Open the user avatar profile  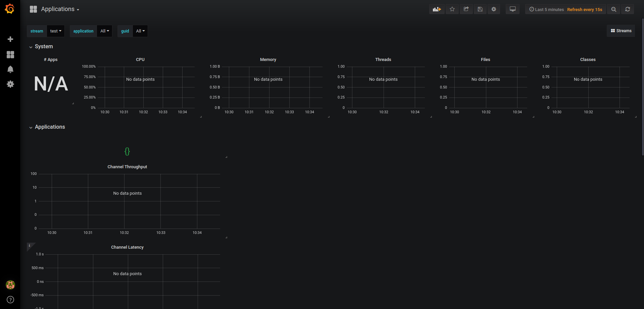coord(10,285)
